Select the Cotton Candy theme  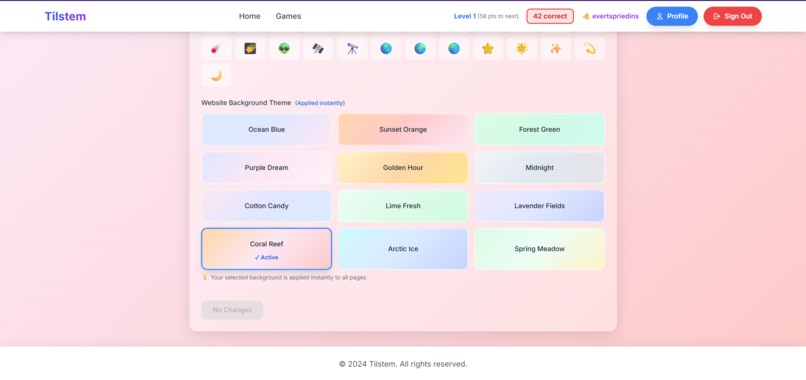point(266,206)
